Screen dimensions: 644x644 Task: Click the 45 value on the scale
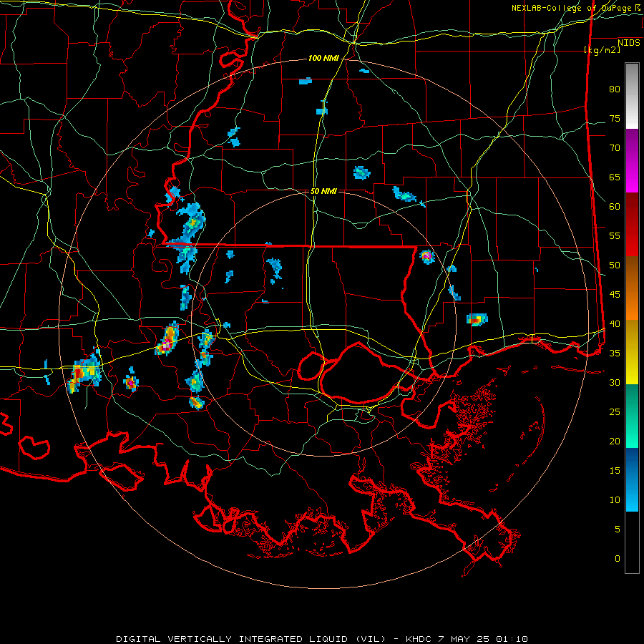[615, 295]
